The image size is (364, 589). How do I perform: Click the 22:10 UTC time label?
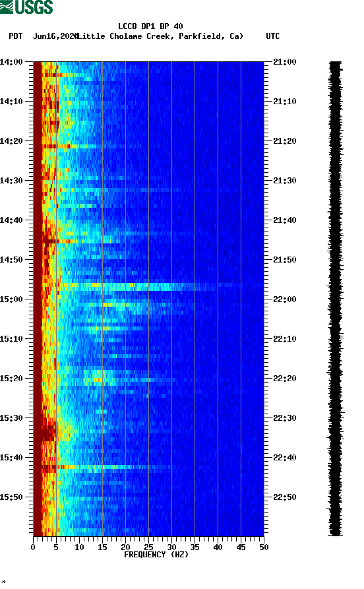point(285,339)
